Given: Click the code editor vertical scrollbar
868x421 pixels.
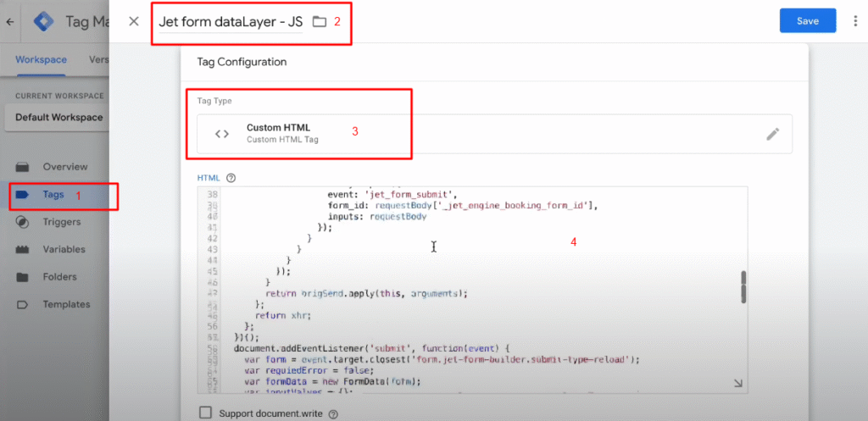Looking at the screenshot, I should pos(743,286).
